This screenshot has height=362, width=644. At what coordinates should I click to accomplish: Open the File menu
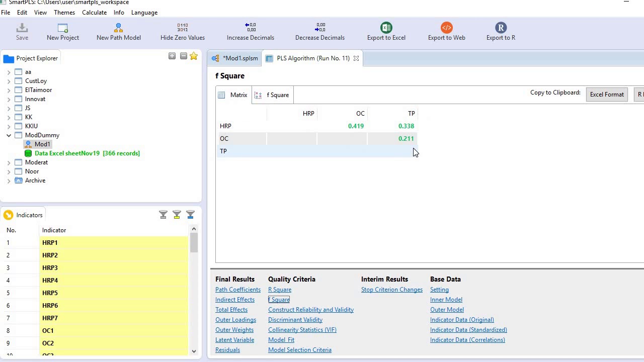coord(6,13)
